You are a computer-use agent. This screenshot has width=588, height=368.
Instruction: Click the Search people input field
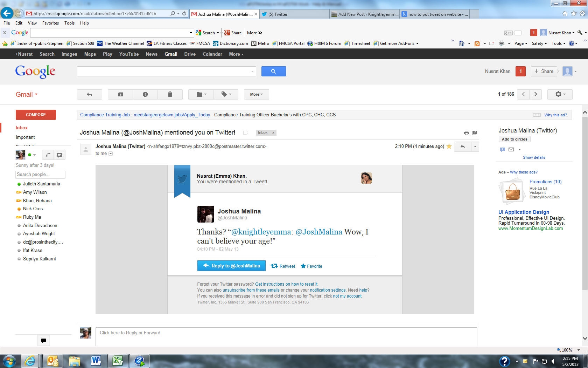(x=40, y=175)
